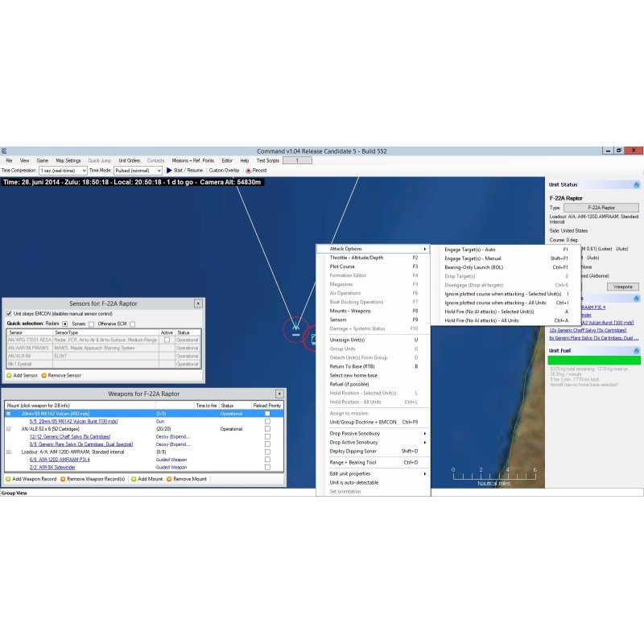The height and width of the screenshot is (644, 644).
Task: Enable Active for the AN/APG-77 radar
Action: 167,340
